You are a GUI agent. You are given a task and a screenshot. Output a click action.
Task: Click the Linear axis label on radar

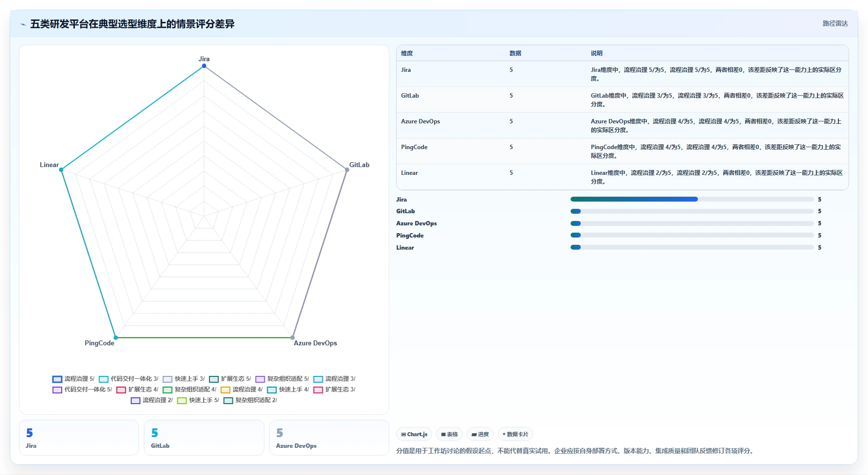click(x=49, y=165)
